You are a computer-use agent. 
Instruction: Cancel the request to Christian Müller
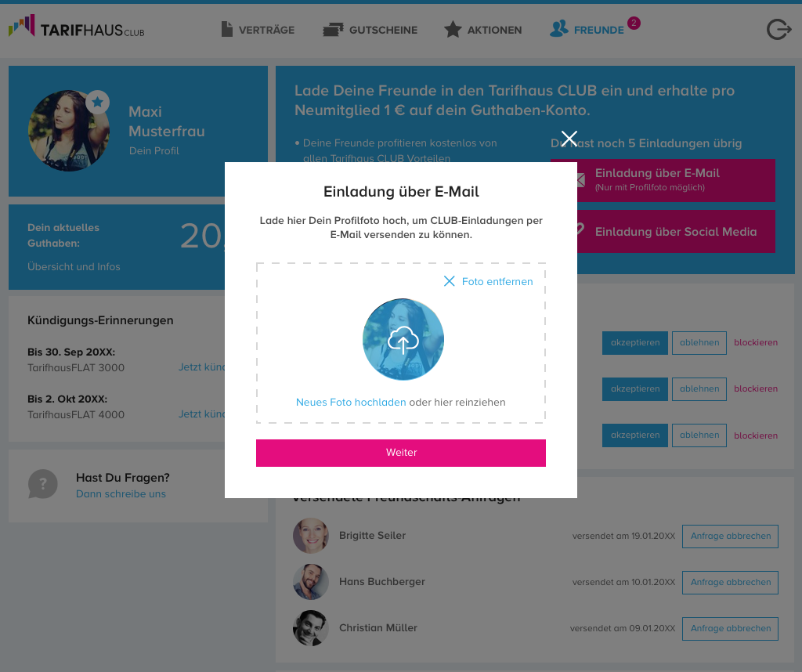(x=731, y=628)
